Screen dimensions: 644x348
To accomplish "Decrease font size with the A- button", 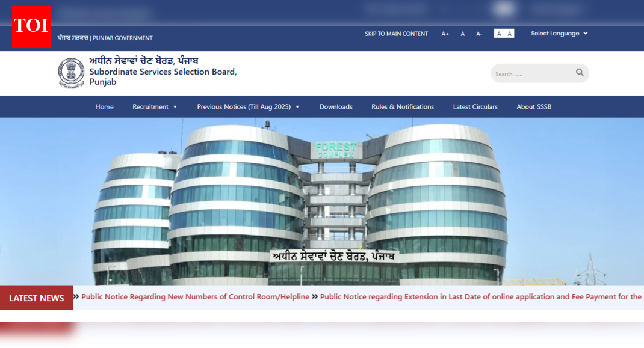I will tap(479, 33).
